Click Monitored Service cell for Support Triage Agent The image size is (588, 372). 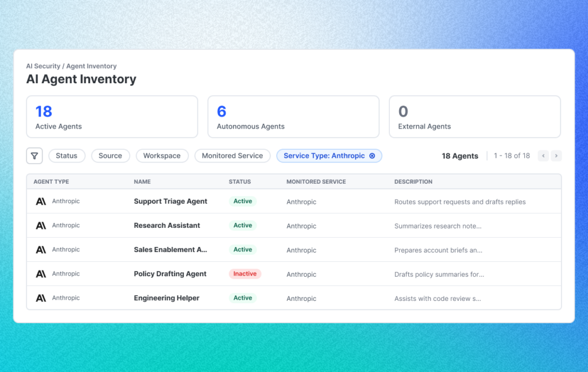[x=301, y=201]
